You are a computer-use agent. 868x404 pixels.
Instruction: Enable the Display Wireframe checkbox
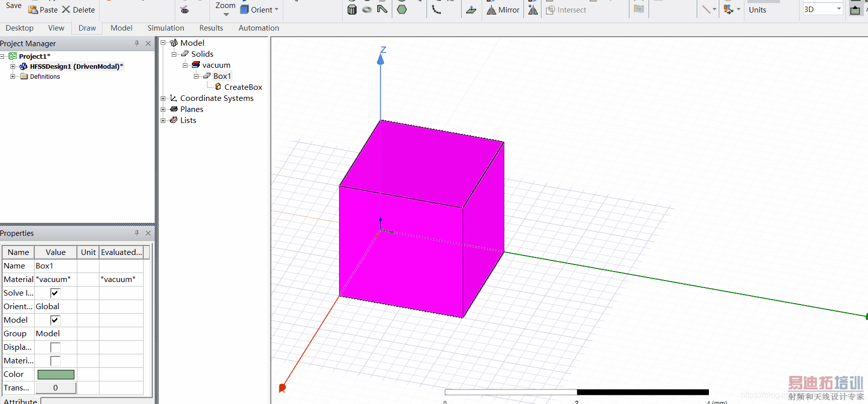coord(55,347)
